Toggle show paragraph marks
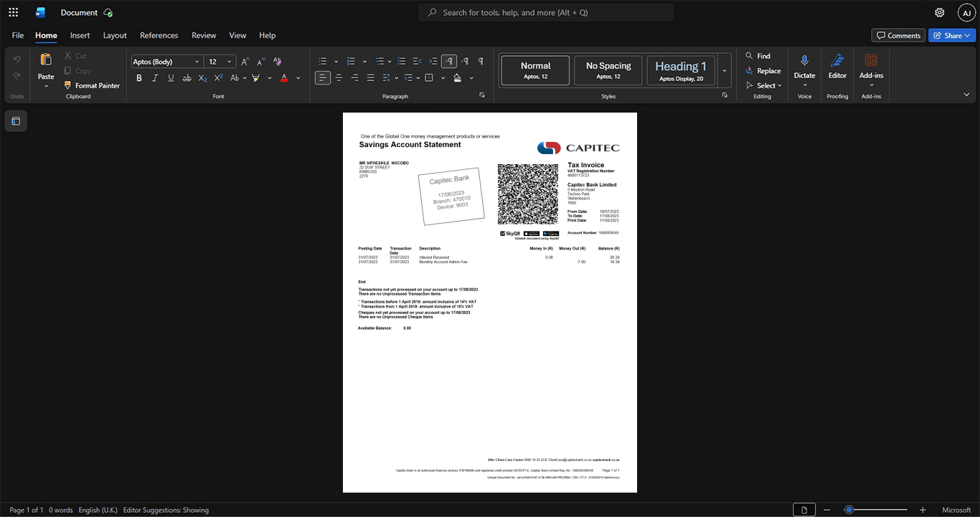Viewport: 980px width, 517px height. (x=481, y=62)
